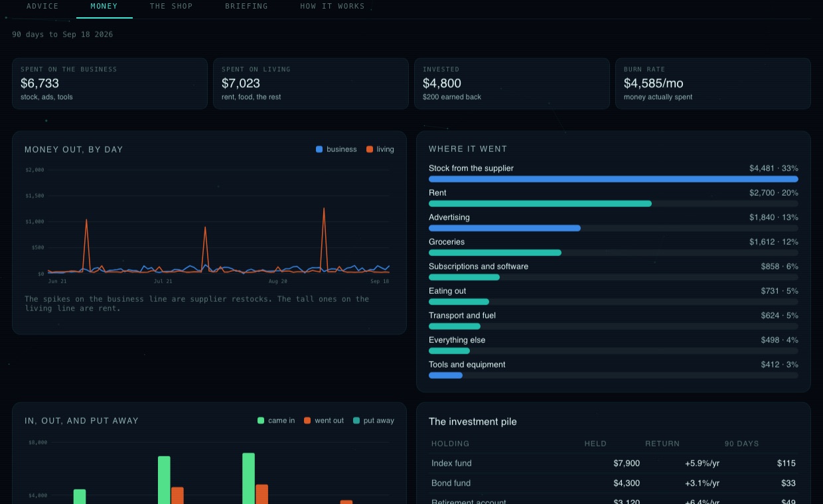
Task: Go to How It Works tab
Action: click(x=333, y=7)
